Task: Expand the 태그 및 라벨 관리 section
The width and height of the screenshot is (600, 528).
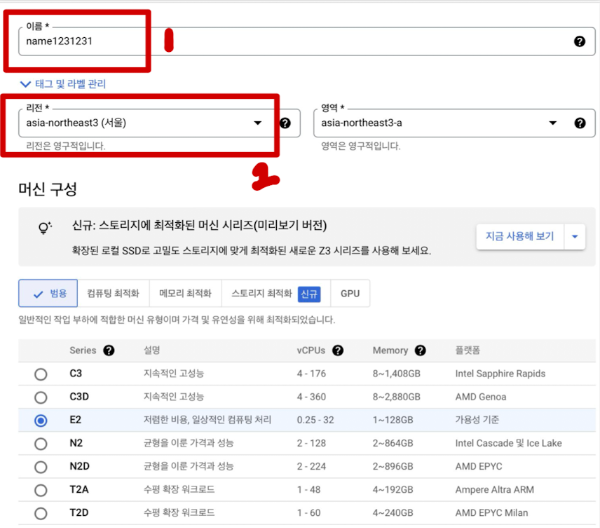Action: point(63,84)
